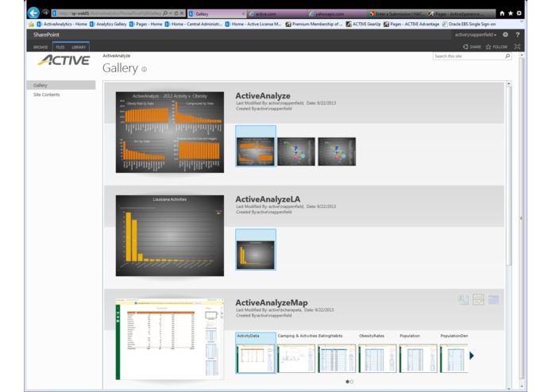Image resolution: width=552 pixels, height=392 pixels.
Task: Open the FILES ribbon tab
Action: pyautogui.click(x=60, y=47)
